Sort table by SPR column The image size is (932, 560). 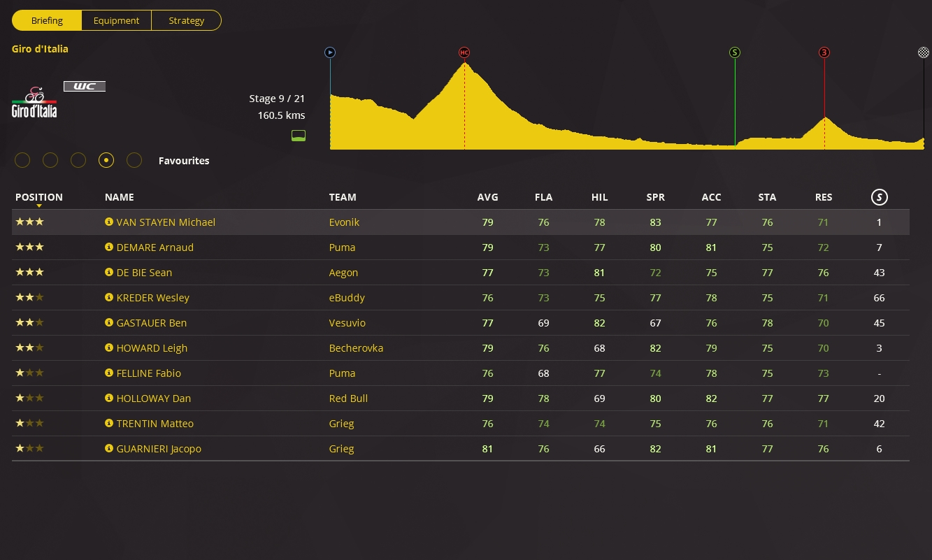tap(655, 197)
